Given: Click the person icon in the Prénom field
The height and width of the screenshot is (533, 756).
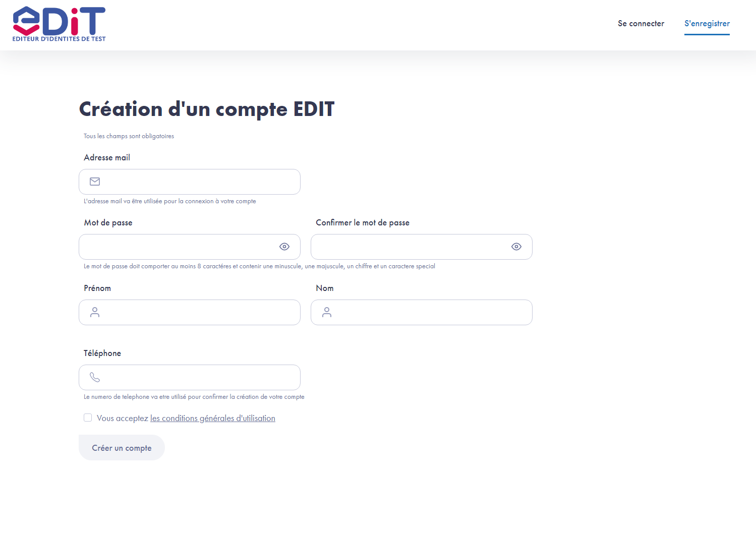Looking at the screenshot, I should (x=94, y=312).
